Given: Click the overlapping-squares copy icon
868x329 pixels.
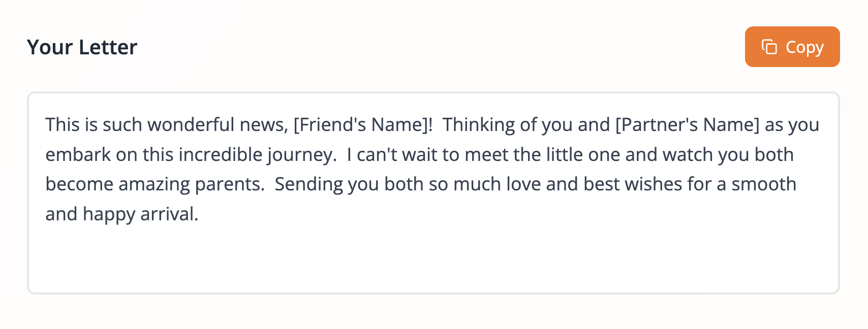Looking at the screenshot, I should [769, 47].
